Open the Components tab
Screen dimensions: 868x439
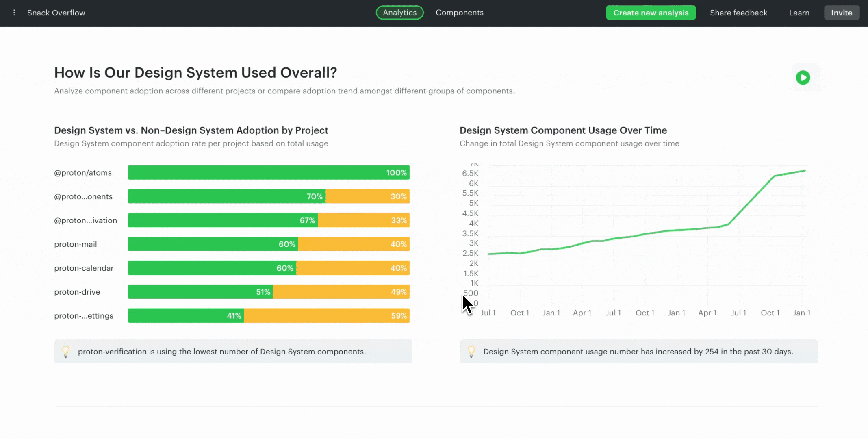point(459,13)
